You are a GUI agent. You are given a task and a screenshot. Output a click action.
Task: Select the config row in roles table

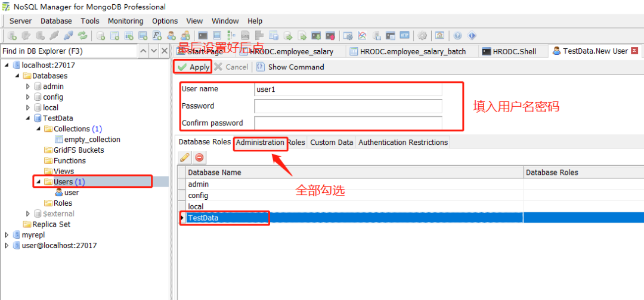(x=411, y=196)
